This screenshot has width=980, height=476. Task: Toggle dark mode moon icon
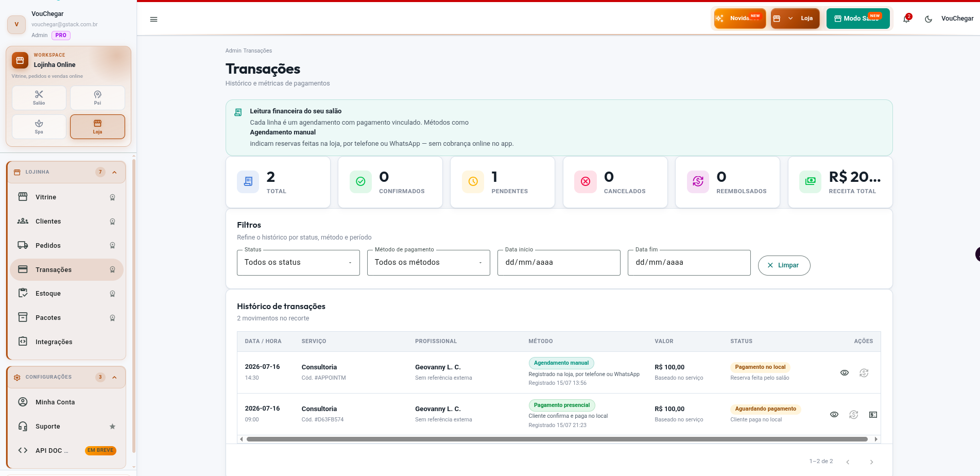(x=929, y=19)
